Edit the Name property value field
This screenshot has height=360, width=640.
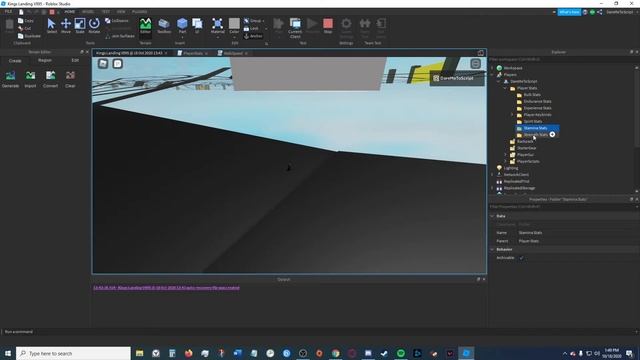tap(577, 233)
